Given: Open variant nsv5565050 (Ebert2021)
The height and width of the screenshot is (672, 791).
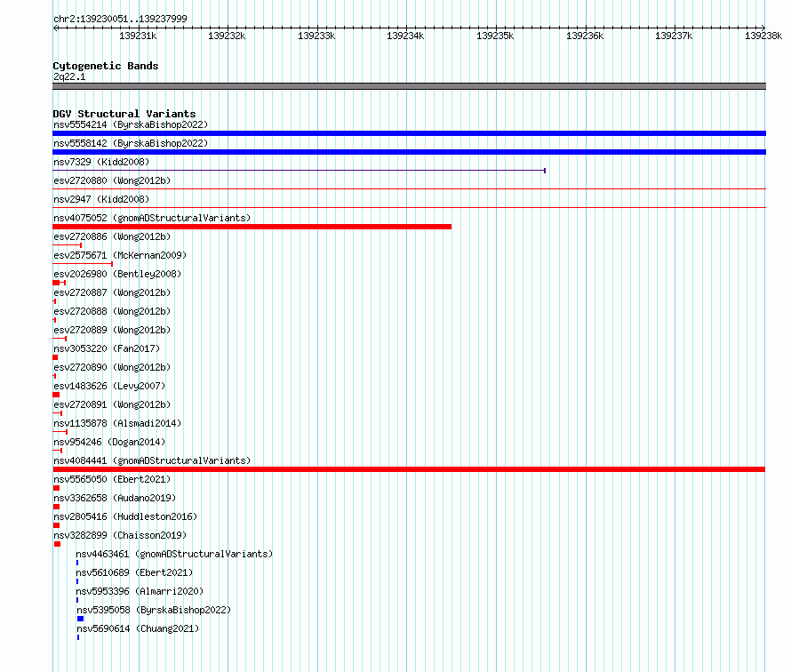Looking at the screenshot, I should click(x=112, y=479).
